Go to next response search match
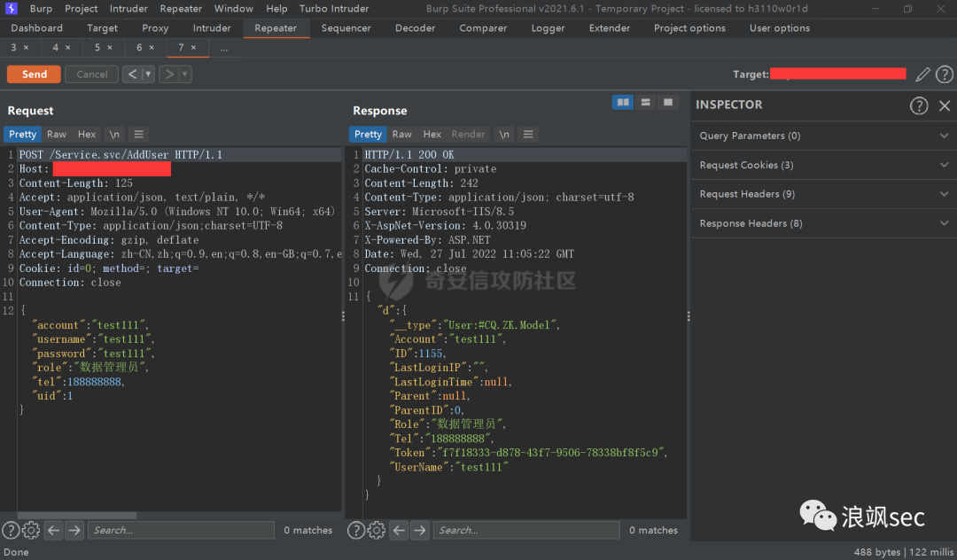957x560 pixels. point(420,530)
